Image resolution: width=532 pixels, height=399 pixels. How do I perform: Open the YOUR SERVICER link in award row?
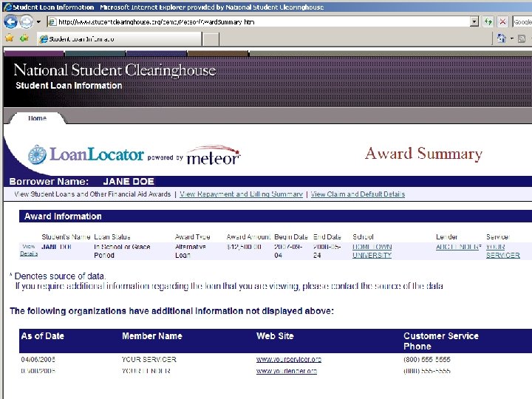[503, 251]
